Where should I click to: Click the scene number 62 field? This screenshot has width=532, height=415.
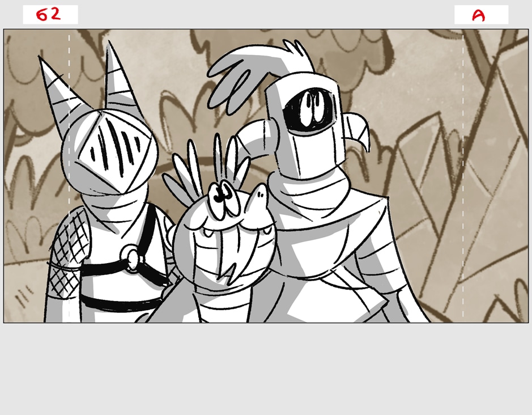point(50,15)
